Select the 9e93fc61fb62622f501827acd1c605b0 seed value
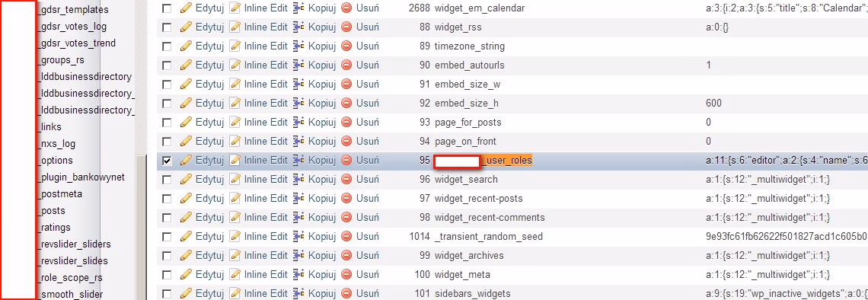Screen dimensions: 868x300 [786, 236]
